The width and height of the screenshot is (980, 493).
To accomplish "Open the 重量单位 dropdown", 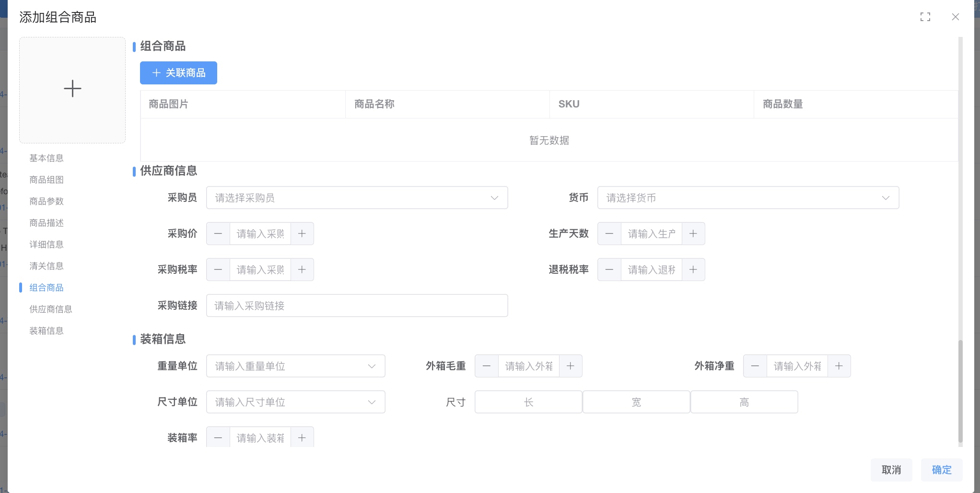I will pyautogui.click(x=295, y=366).
